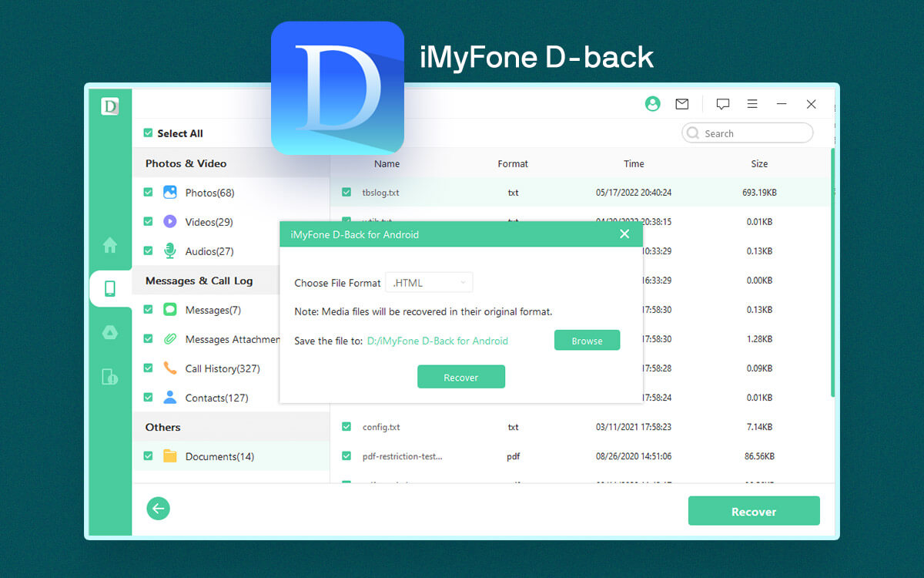Uncheck the Documents(14) checkbox
This screenshot has height=578, width=924.
click(x=148, y=456)
